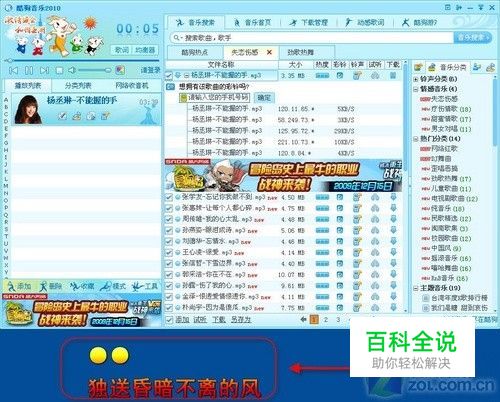Screen dimensions: 500x402
Task: Mute the volume speaker icon
Action: 72,70
